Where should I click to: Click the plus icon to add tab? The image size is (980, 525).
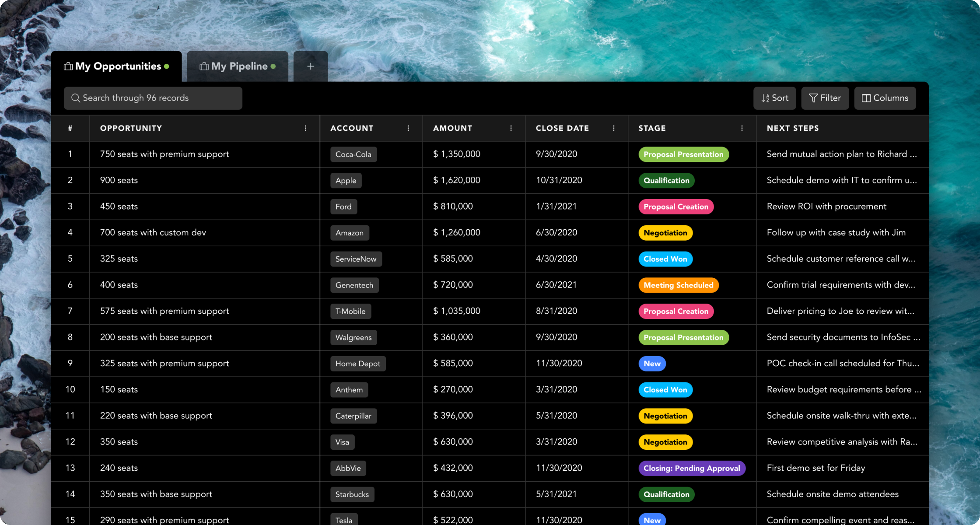point(310,66)
